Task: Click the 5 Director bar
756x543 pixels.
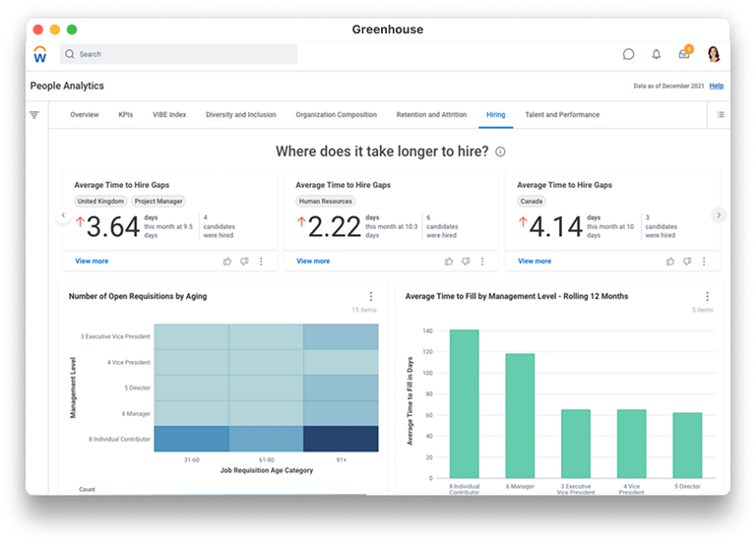Action: 687,446
